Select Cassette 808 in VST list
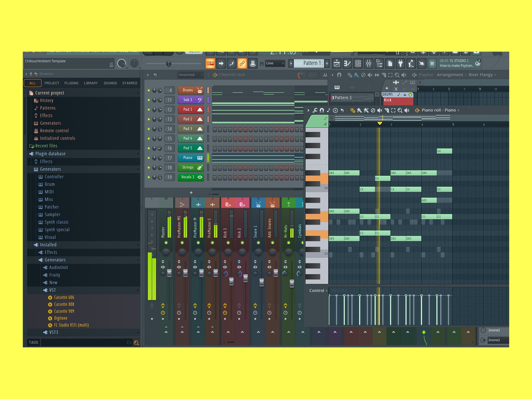The height and width of the screenshot is (399, 532). click(x=64, y=304)
